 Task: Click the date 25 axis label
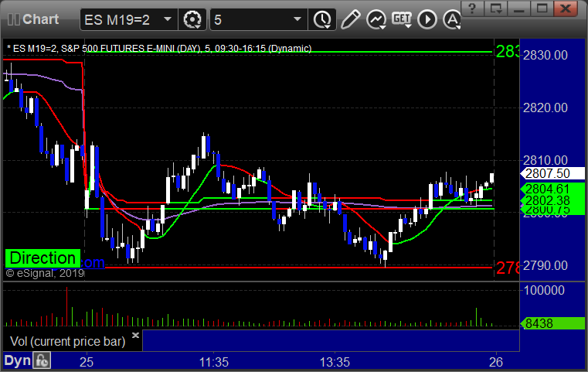[87, 362]
